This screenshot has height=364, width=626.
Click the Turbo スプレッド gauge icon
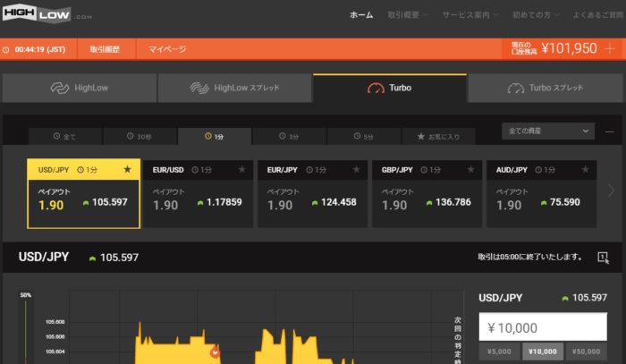pos(516,89)
